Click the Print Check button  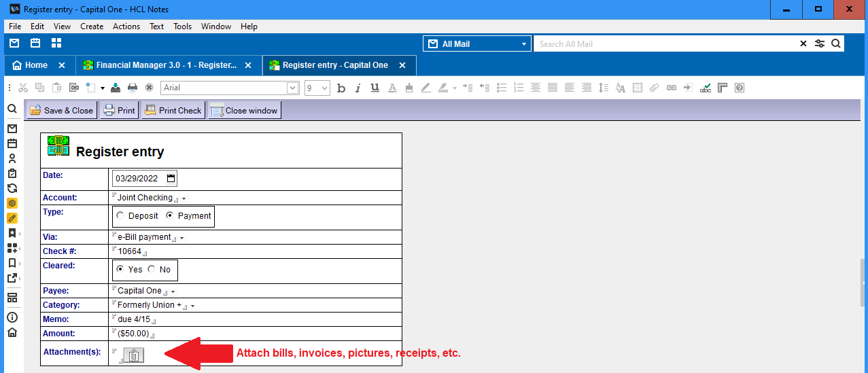click(173, 110)
